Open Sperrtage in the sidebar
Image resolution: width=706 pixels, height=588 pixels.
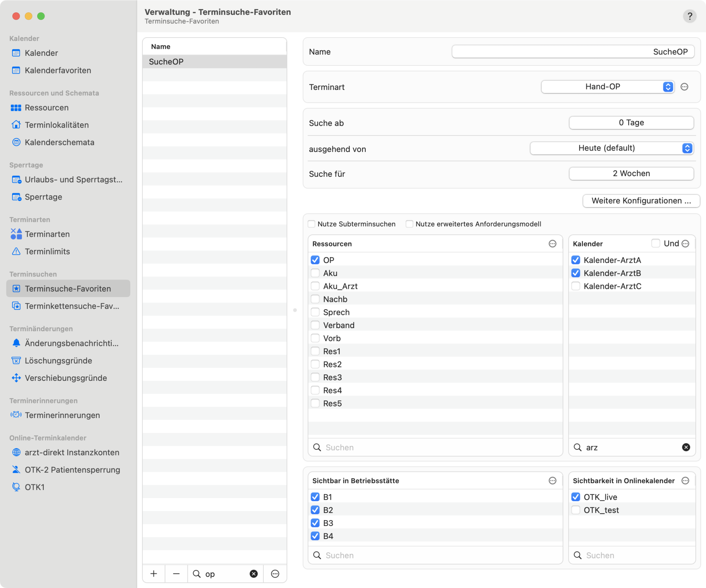tap(68, 197)
